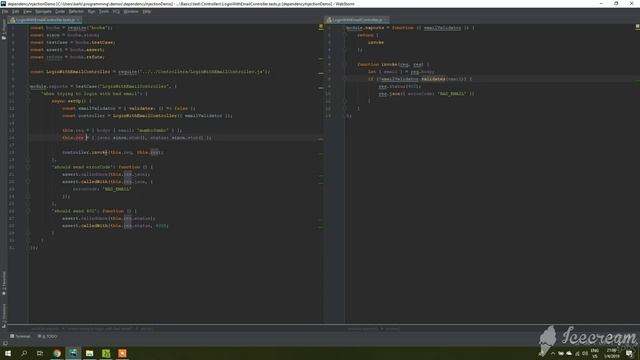The image size is (640, 360).
Task: Open the Run menu
Action: click(x=91, y=11)
